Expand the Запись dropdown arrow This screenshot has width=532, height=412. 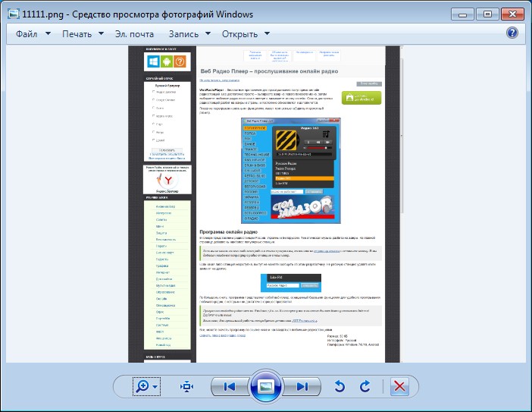point(208,33)
